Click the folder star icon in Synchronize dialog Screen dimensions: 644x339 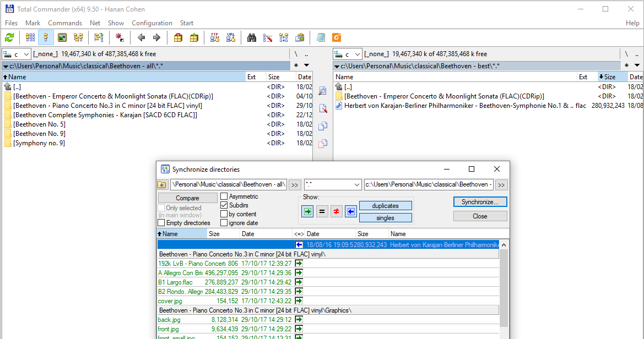pos(163,185)
